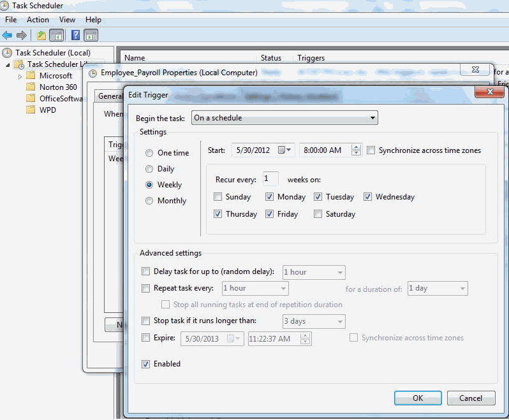This screenshot has width=509, height=420.
Task: Check the Saturday checkbox
Action: (318, 214)
